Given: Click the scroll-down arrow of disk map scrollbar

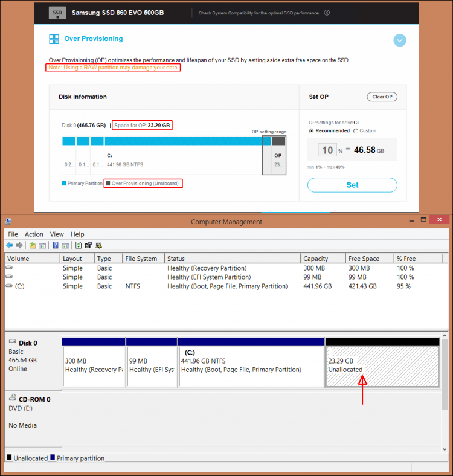Looking at the screenshot, I should pyautogui.click(x=445, y=449).
